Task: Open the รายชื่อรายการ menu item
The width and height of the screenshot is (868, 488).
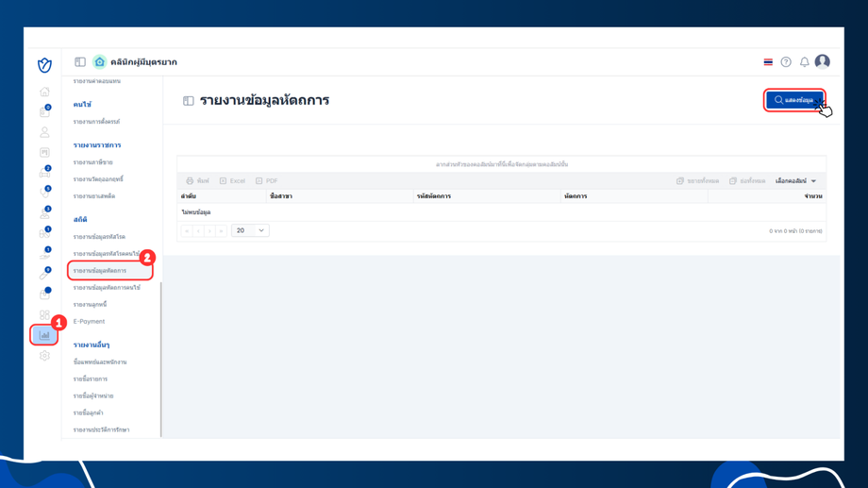Action: 91,379
